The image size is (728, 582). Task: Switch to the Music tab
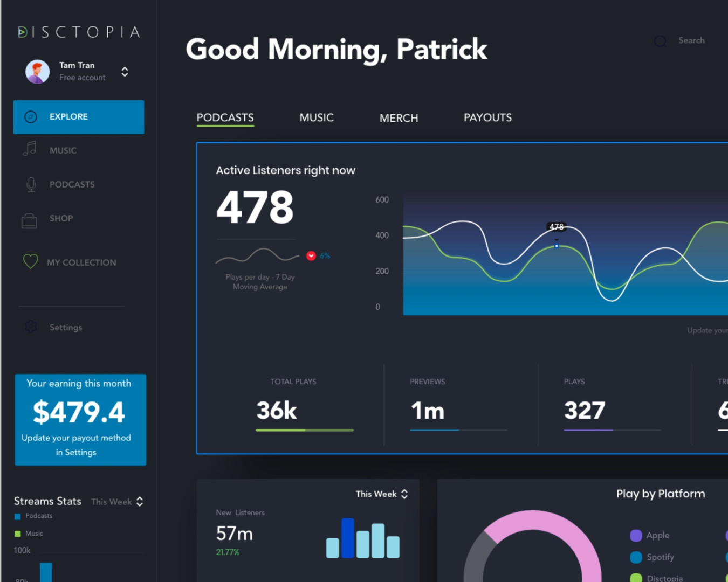tap(317, 117)
